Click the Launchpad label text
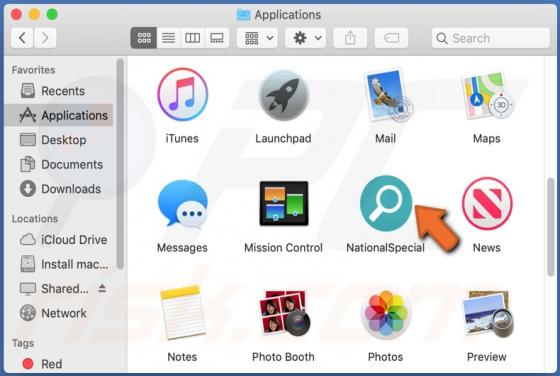Screen dimensions: 560x376 [x=283, y=139]
